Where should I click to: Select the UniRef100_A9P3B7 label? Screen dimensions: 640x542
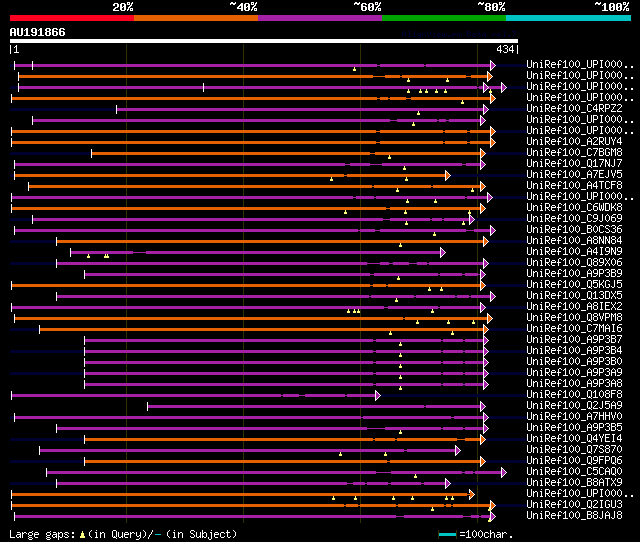tap(574, 340)
